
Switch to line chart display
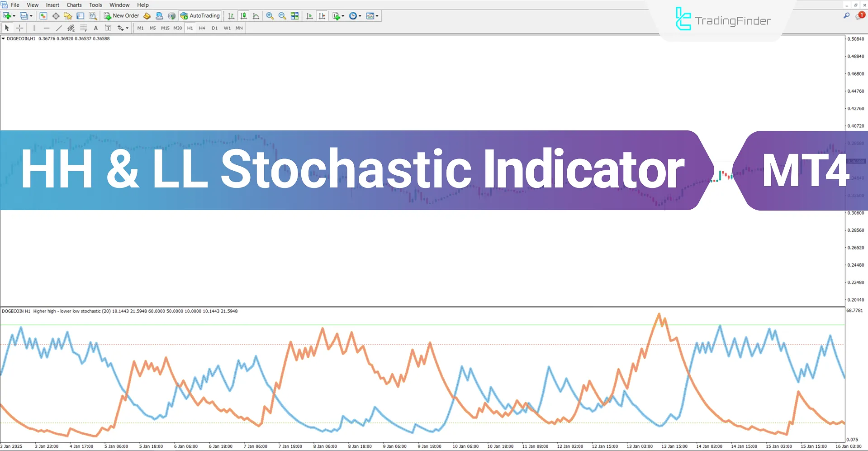coord(256,16)
